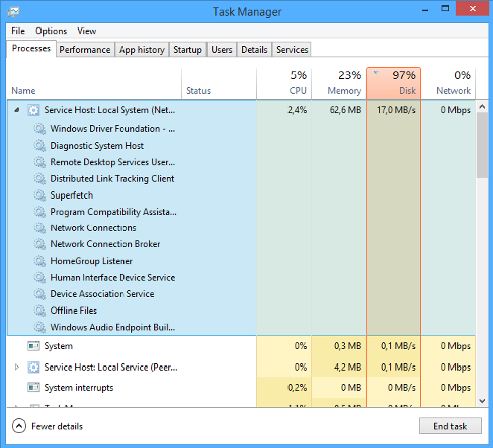
Task: Collapse the Service Host: Local System group
Action: [16, 109]
